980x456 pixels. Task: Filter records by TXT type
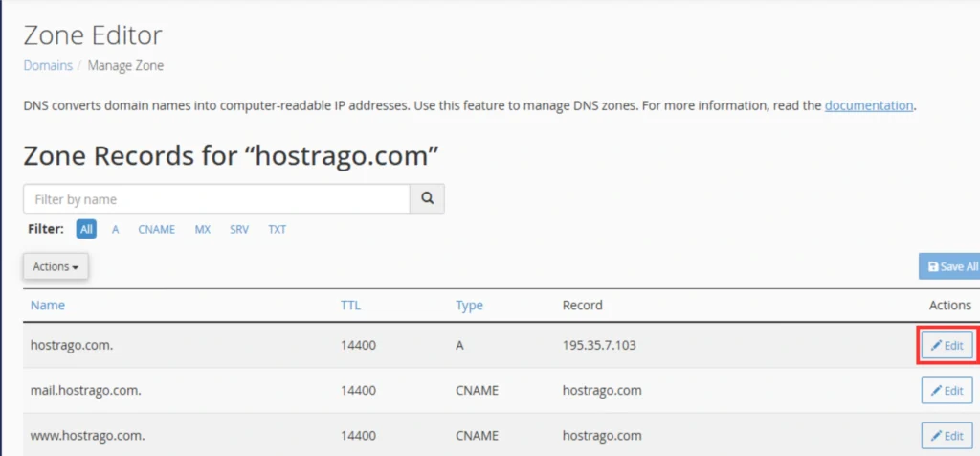277,230
